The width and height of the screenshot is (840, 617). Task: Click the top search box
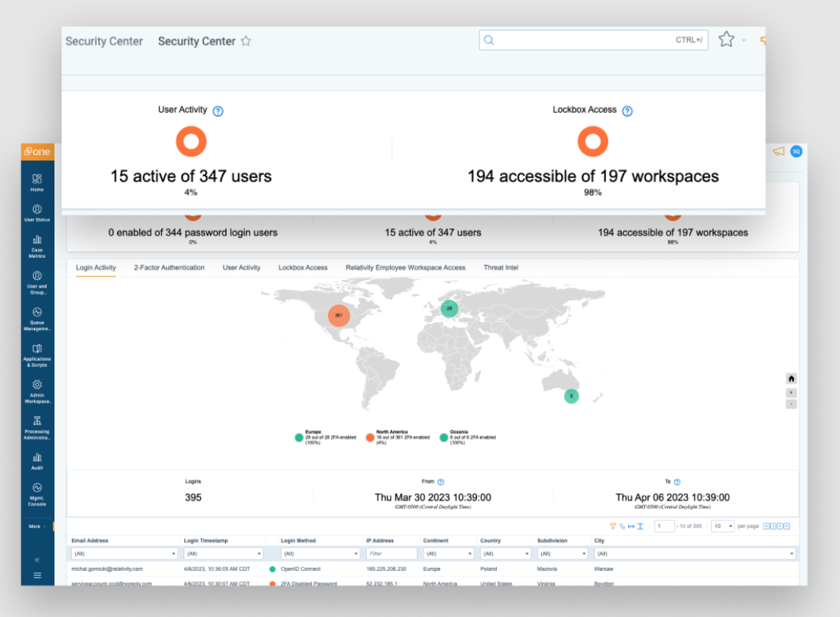[x=594, y=40]
